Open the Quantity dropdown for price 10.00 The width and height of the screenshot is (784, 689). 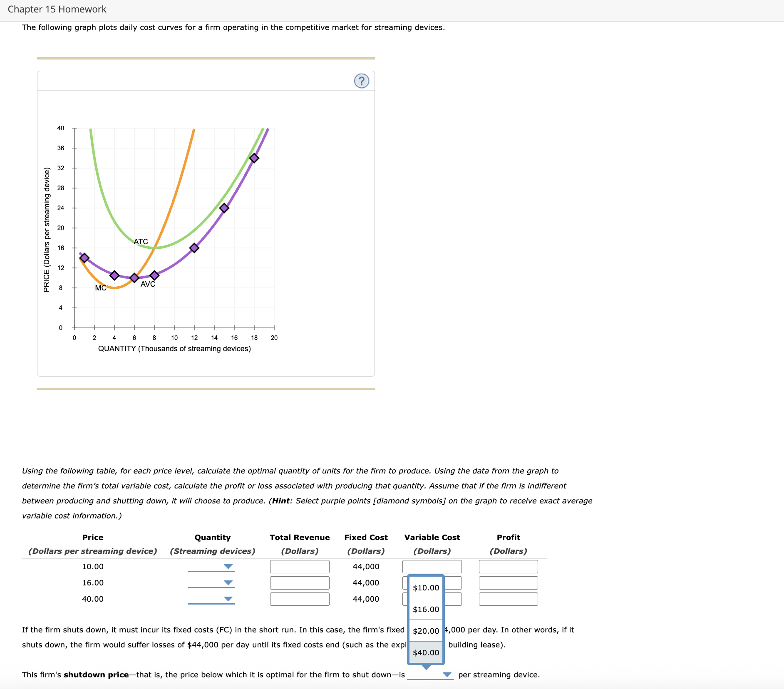click(228, 566)
